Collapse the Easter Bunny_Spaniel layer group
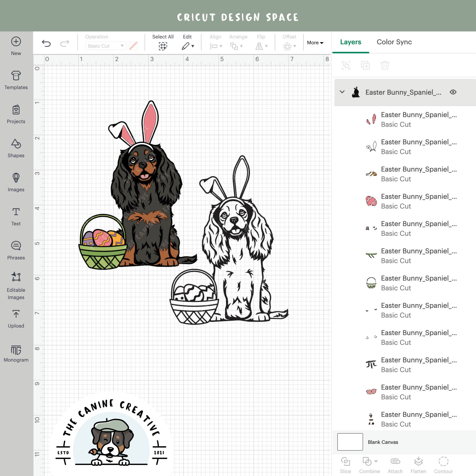Viewport: 476px width, 476px height. click(x=342, y=92)
